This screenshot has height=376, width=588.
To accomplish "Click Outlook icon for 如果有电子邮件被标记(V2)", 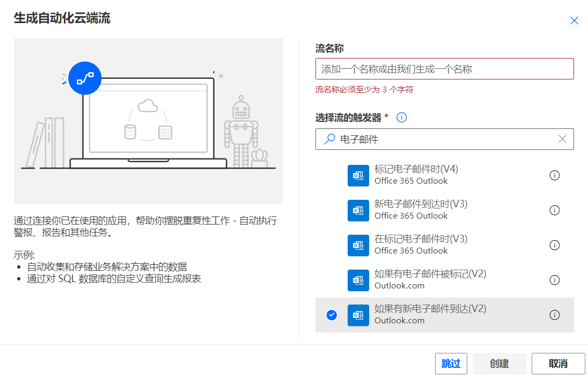I will coord(358,280).
